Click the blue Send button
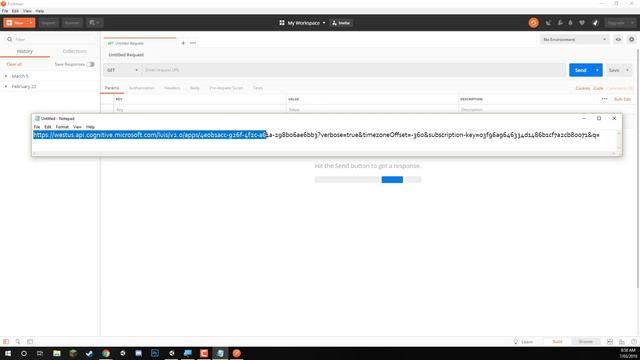Screen dimensions: 640x360 [x=581, y=70]
